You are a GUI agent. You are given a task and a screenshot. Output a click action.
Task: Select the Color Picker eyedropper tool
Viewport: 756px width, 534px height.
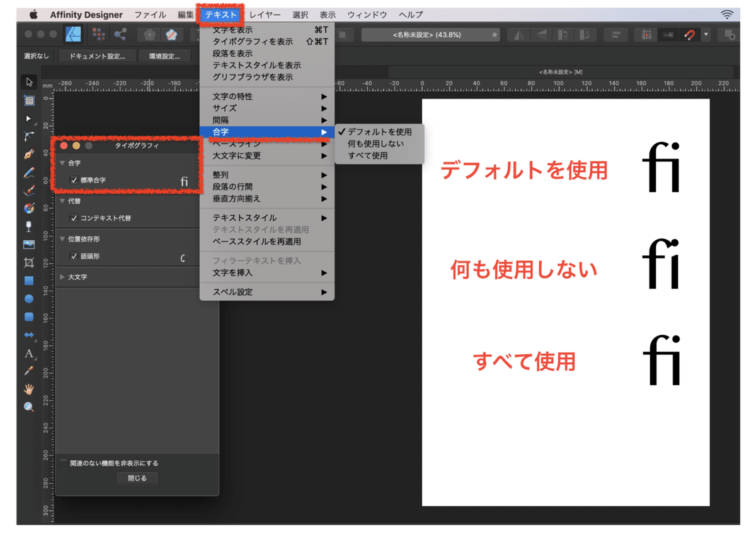[29, 371]
